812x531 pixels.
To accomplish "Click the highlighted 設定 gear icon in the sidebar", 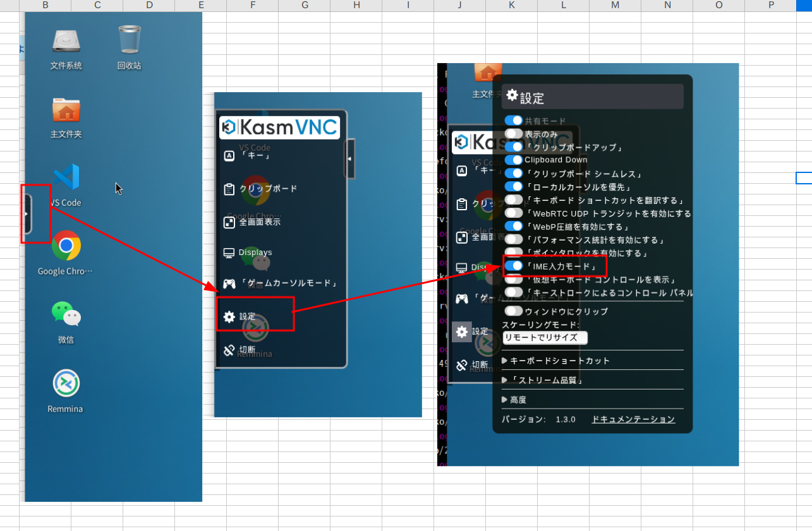I will point(462,331).
